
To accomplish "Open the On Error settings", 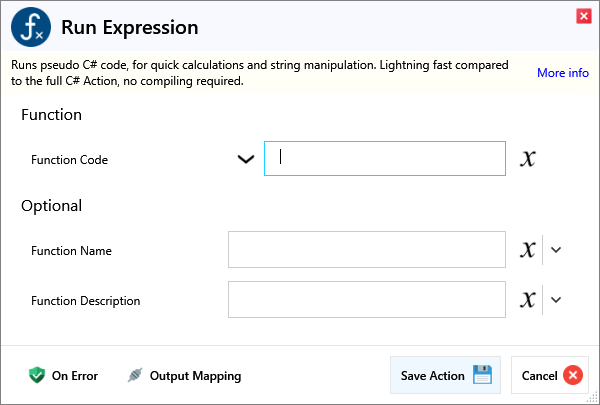I will [74, 376].
